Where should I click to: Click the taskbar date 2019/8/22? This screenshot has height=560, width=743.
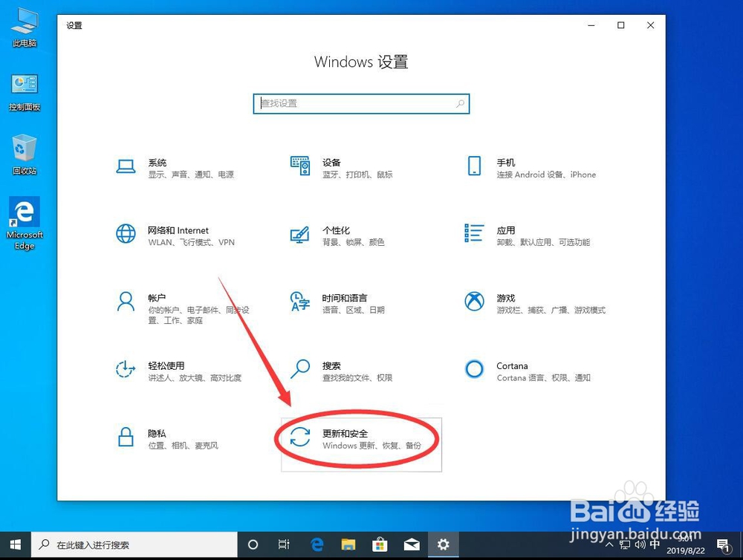pyautogui.click(x=686, y=551)
